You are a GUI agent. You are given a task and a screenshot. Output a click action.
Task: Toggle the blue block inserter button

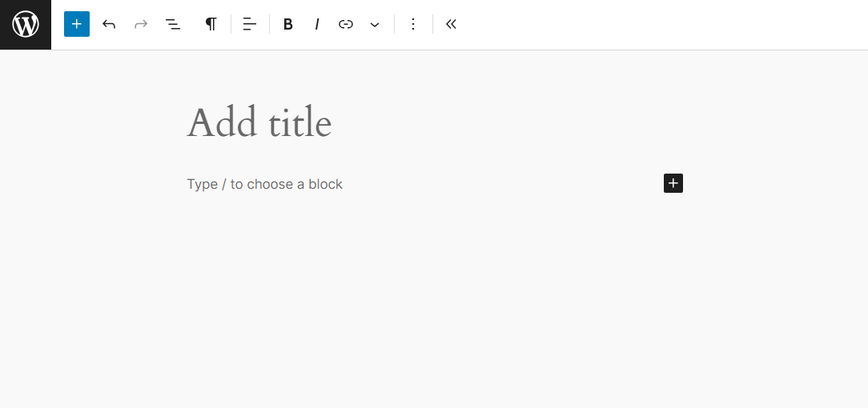tap(77, 24)
